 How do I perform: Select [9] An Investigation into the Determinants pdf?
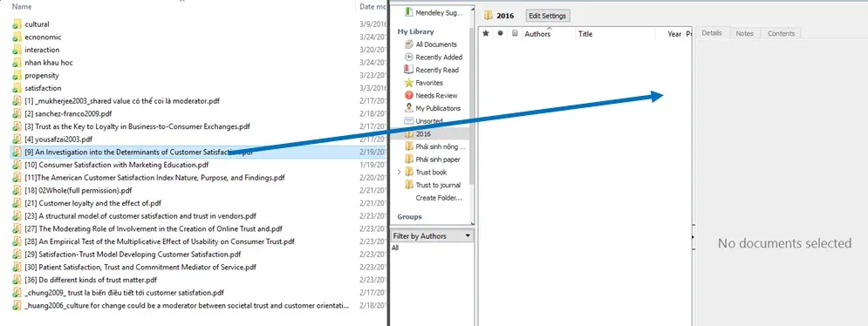[x=139, y=152]
